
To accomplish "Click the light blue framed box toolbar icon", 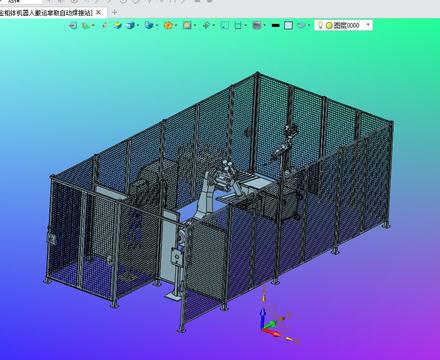I will [x=288, y=25].
